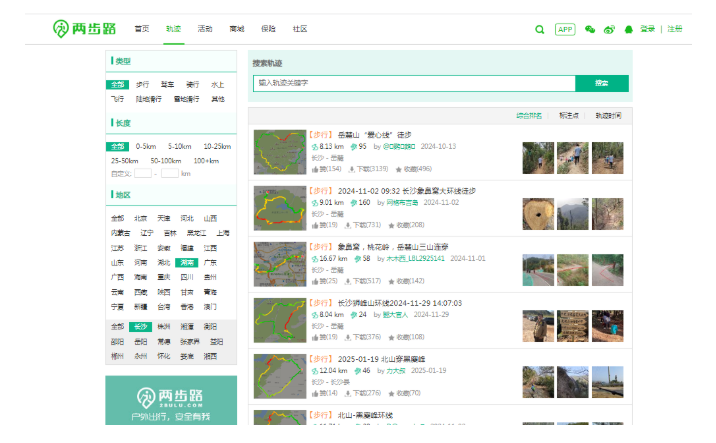Open the 12.04 km track map thumbnail
This screenshot has width=716, height=443.
coord(280,376)
